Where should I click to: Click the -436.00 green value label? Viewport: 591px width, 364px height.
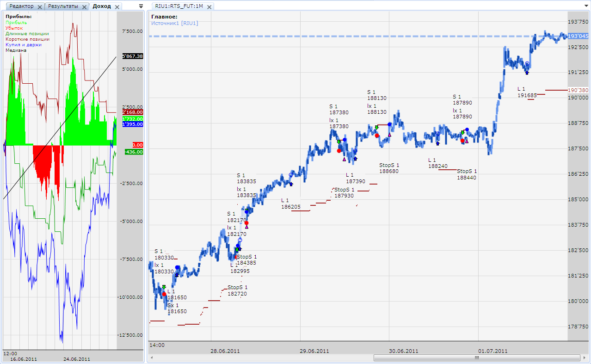click(x=134, y=152)
